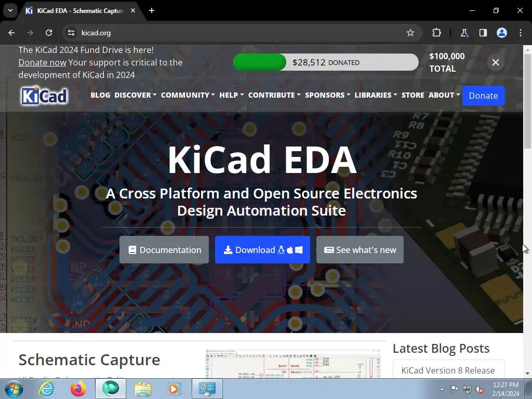Launch Internet Explorer from the taskbar
The width and height of the screenshot is (532, 399).
46,389
